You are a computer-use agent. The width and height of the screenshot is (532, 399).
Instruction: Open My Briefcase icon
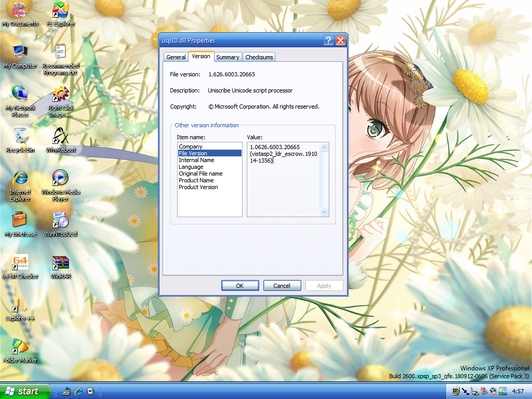[x=20, y=224]
